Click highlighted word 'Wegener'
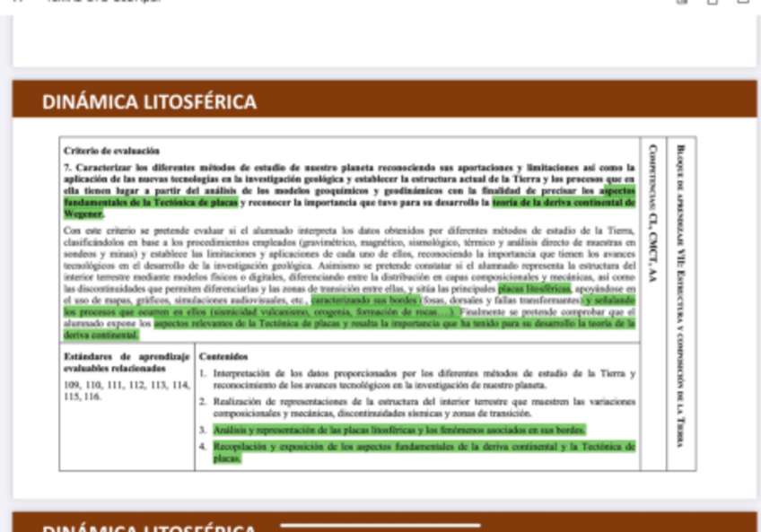The width and height of the screenshot is (761, 532). 83,214
